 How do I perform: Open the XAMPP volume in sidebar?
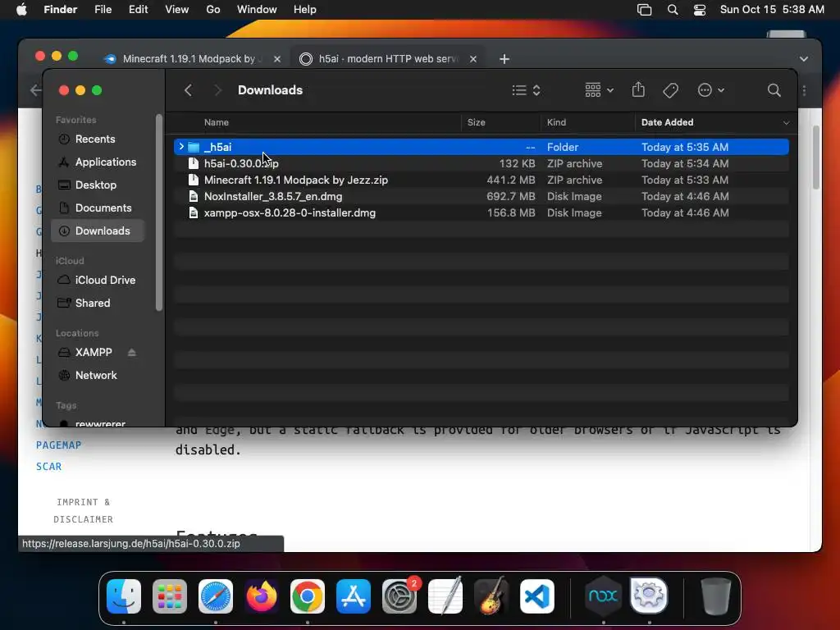[94, 353]
